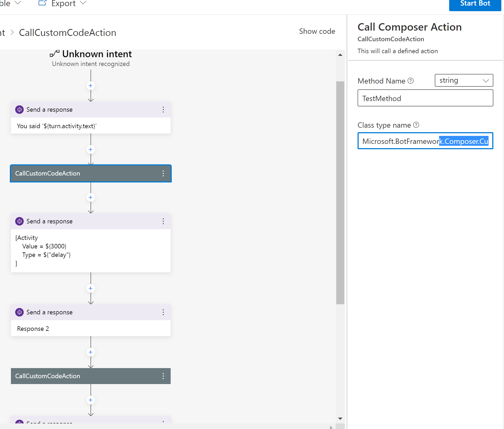
Task: Click the plus icon below the Unknown intent trigger
Action: 91,85
